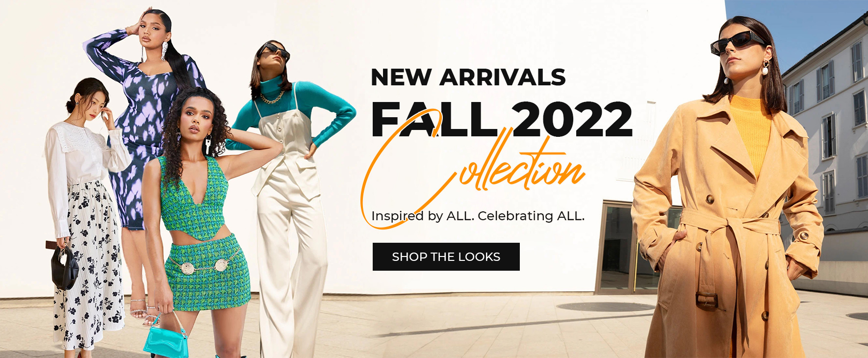Select the FALL 2022 headline text
868x358 pixels.
[x=502, y=119]
